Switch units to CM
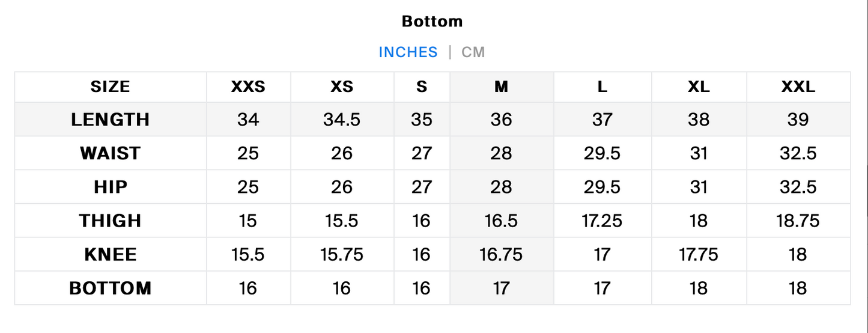Image resolution: width=868 pixels, height=333 pixels. (x=473, y=52)
